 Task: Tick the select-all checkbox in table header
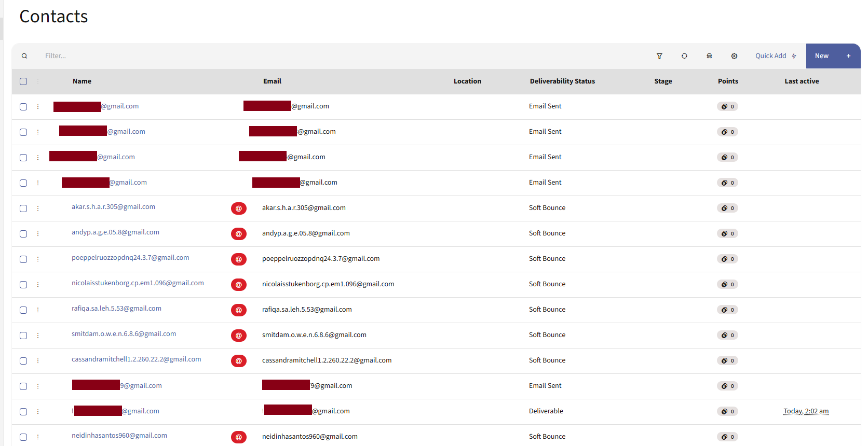(23, 81)
